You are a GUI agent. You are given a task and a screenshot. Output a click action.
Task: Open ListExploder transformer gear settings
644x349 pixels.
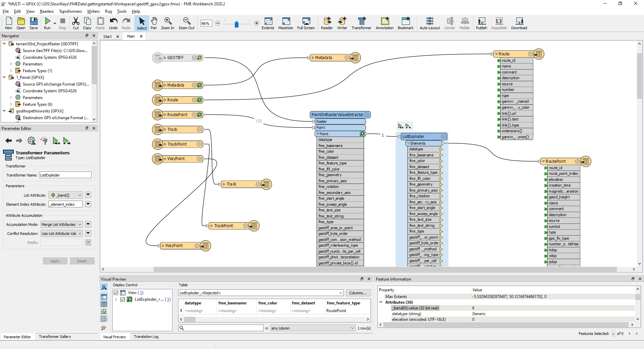443,137
